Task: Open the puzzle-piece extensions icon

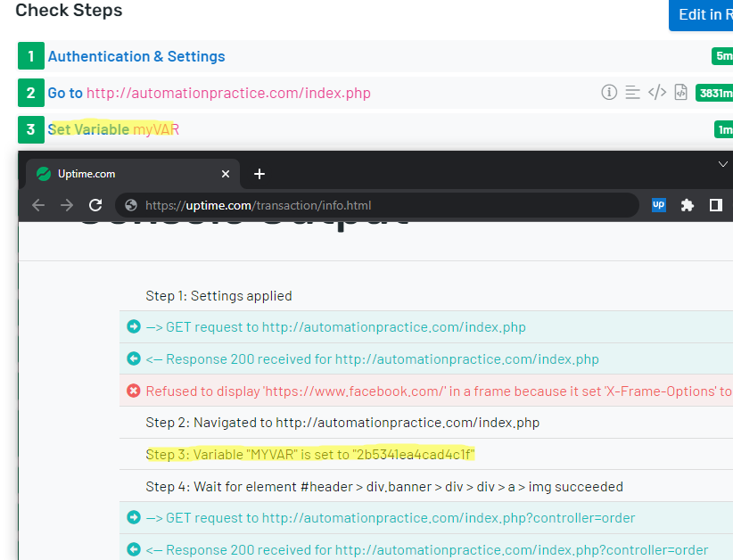Action: 688,205
